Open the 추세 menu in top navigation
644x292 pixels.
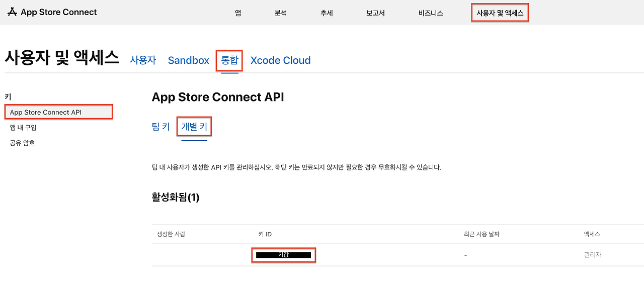327,13
